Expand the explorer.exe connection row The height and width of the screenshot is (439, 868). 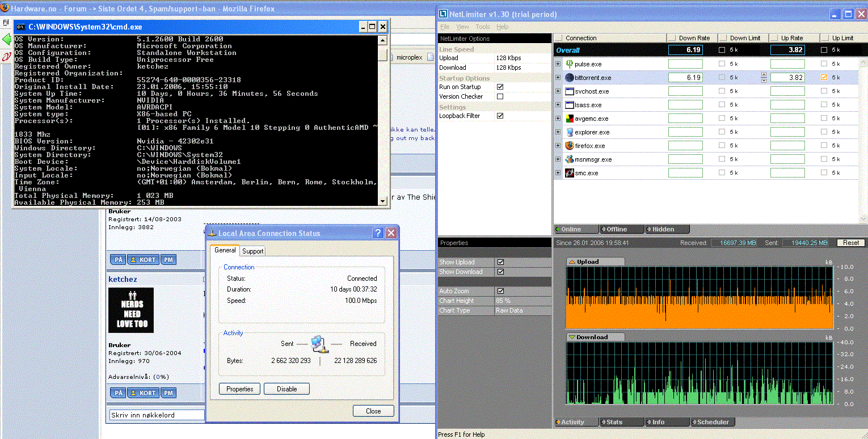click(558, 132)
